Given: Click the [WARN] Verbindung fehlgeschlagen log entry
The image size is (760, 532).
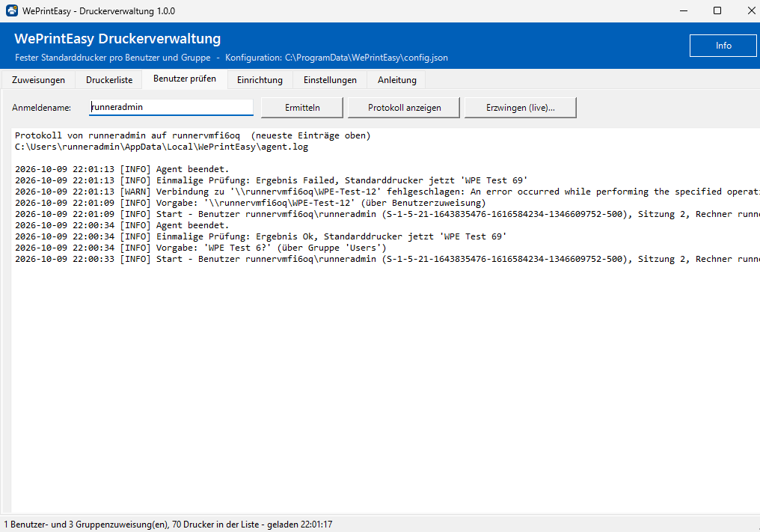Looking at the screenshot, I should 387,192.
